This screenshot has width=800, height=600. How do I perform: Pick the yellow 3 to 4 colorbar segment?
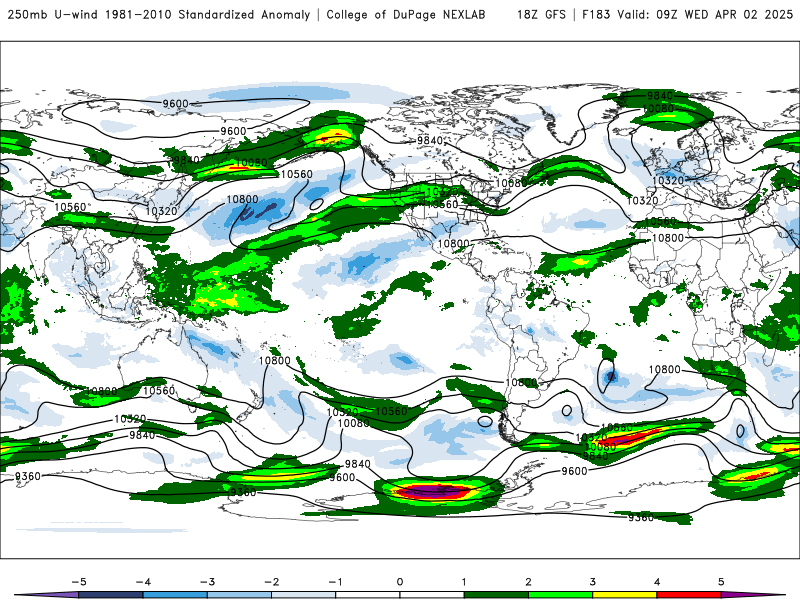[x=624, y=595]
